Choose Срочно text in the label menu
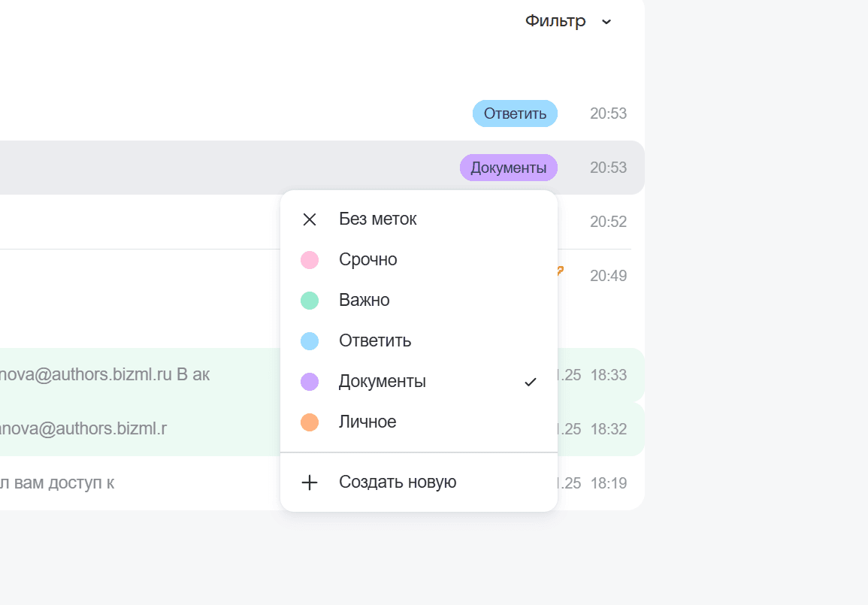Image resolution: width=868 pixels, height=605 pixels. tap(367, 260)
